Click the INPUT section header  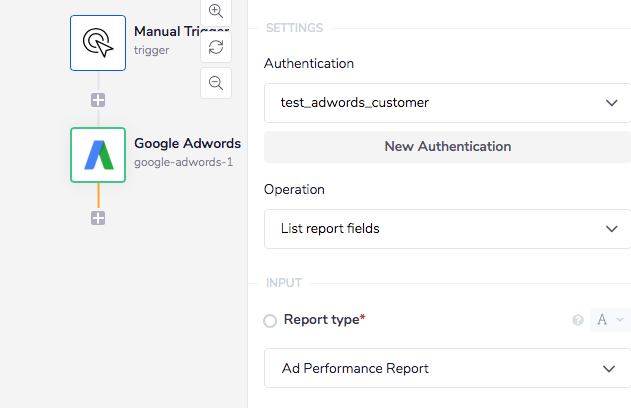tap(284, 283)
